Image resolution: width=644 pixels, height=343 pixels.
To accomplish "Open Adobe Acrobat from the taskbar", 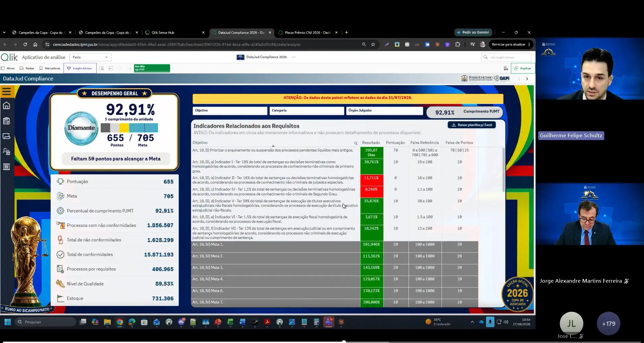I will [267, 322].
